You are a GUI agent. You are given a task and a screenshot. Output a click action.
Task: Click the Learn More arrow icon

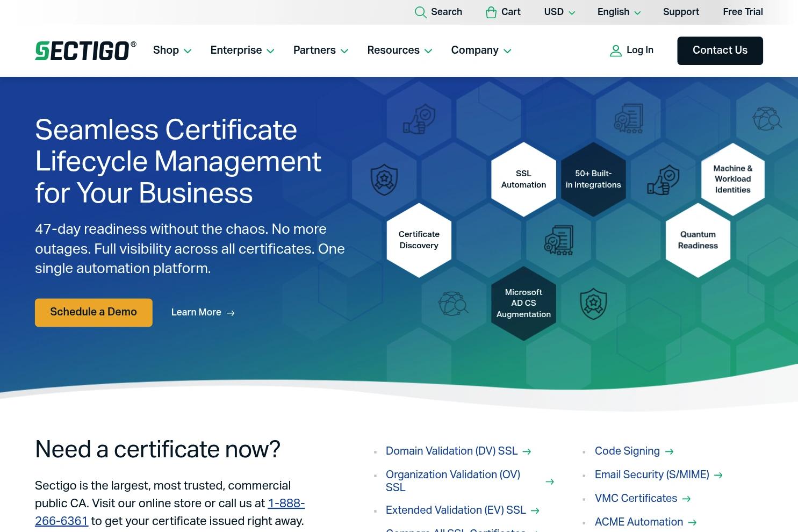tap(231, 313)
